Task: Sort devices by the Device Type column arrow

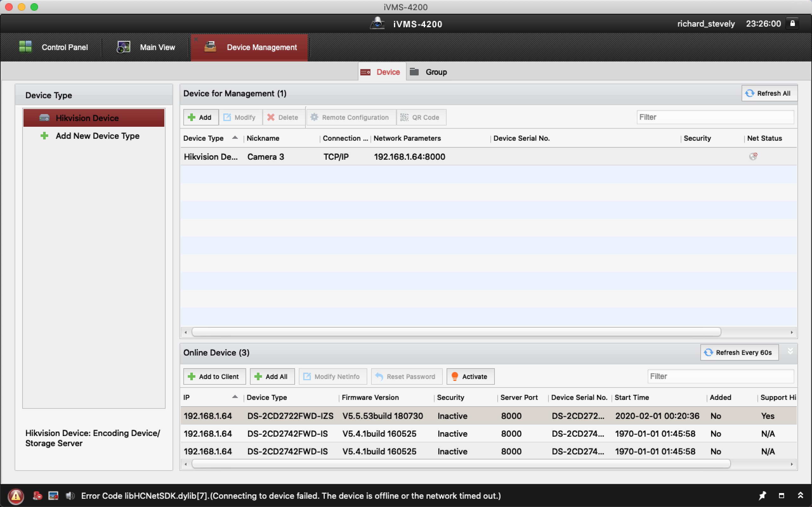Action: click(x=234, y=138)
